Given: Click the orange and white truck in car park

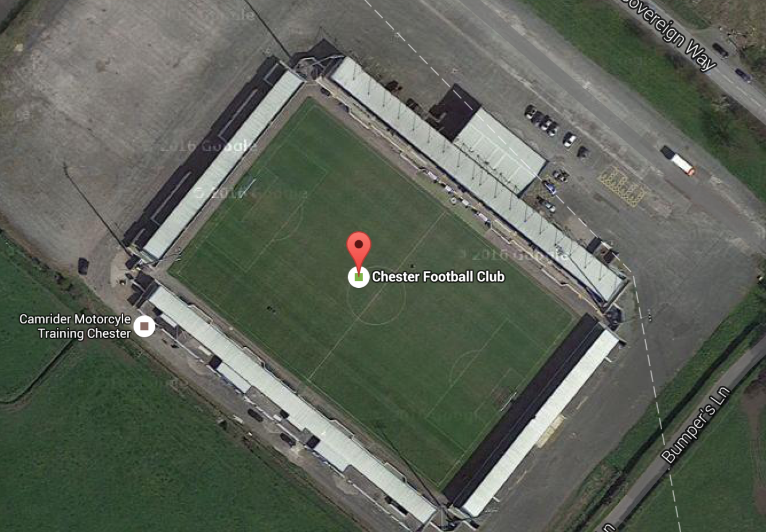Looking at the screenshot, I should pos(678,161).
